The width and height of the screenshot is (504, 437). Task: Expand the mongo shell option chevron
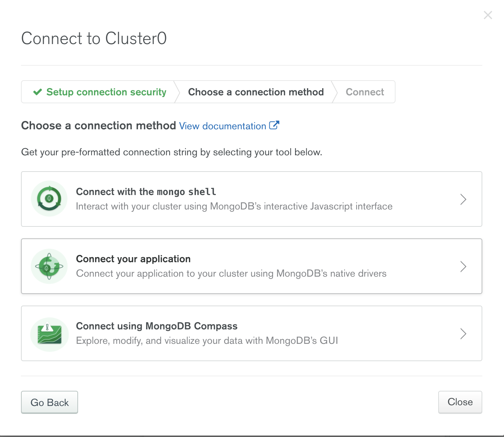[x=463, y=199]
